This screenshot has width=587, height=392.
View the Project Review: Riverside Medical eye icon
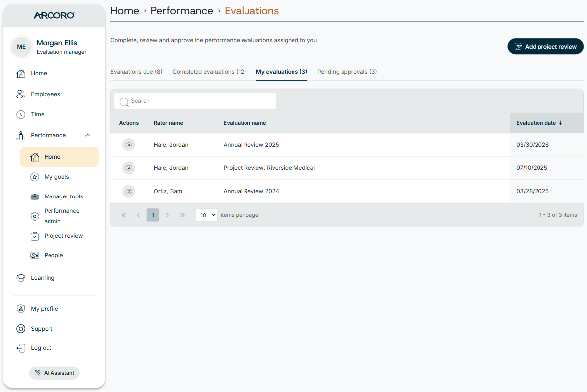tap(129, 168)
